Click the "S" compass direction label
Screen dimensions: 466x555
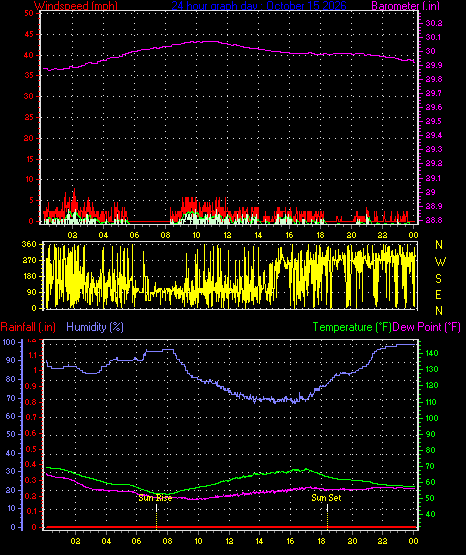point(438,279)
